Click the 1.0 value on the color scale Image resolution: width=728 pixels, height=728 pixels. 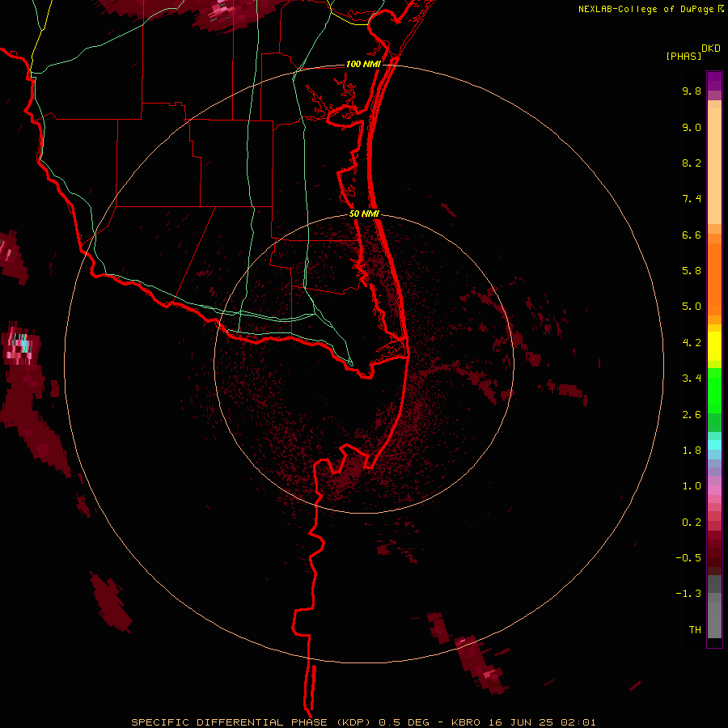(x=692, y=487)
